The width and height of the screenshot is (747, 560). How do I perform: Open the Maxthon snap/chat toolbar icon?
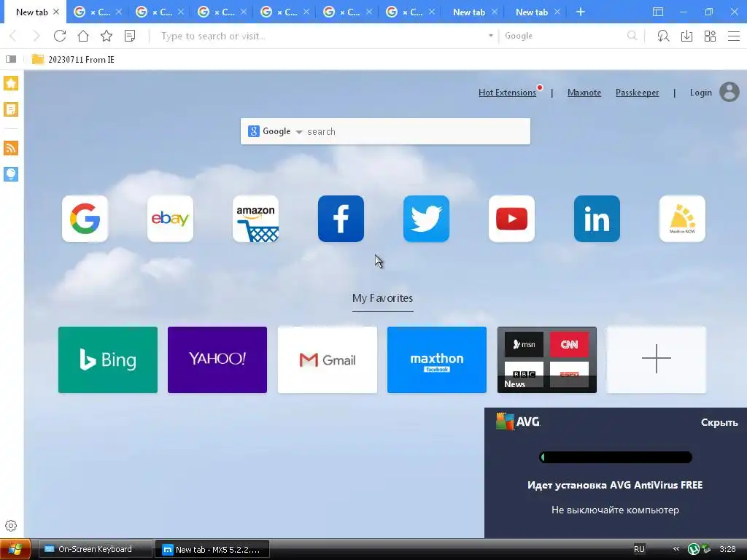tap(663, 36)
